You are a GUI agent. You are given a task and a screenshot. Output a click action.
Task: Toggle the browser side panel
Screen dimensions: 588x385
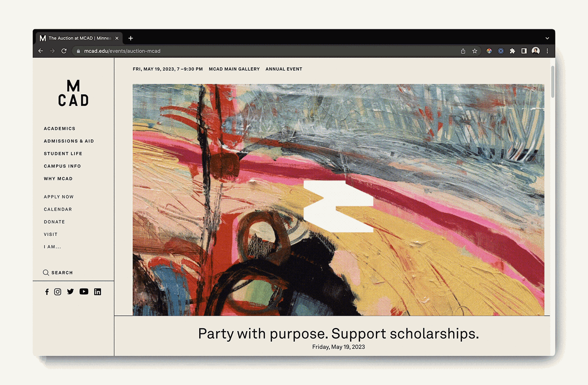pyautogui.click(x=524, y=51)
